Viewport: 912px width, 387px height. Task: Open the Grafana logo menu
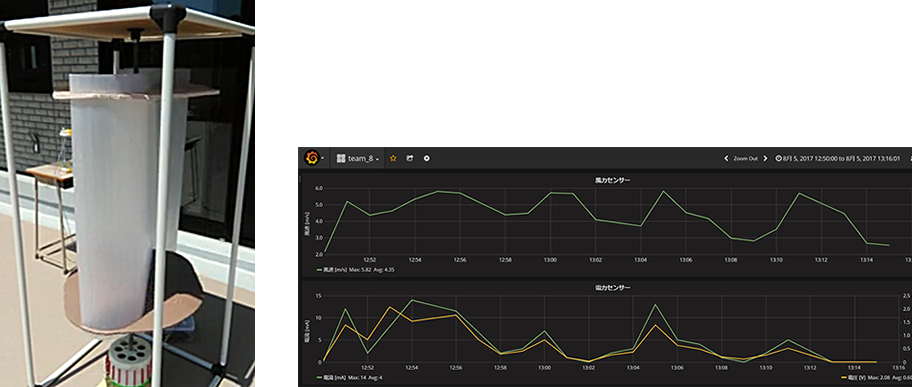coord(312,158)
